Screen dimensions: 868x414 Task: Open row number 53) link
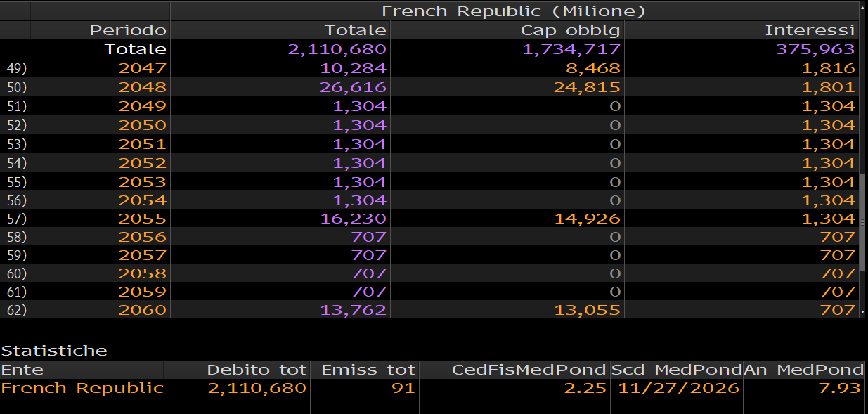(x=17, y=144)
